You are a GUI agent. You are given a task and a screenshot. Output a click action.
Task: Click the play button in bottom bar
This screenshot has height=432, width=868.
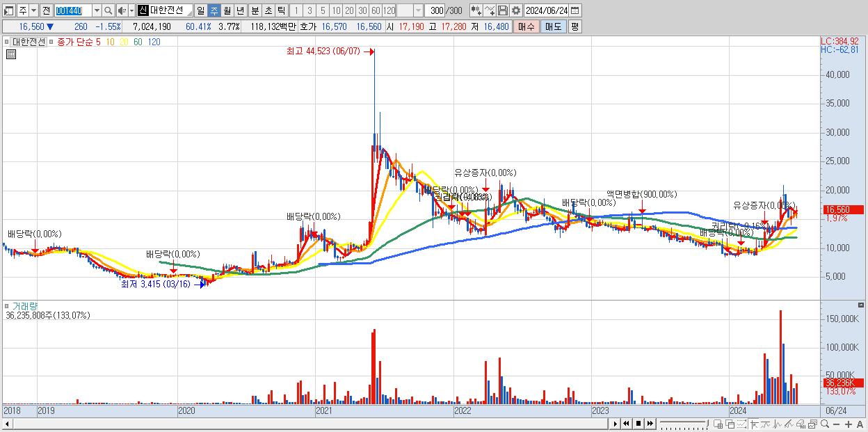(x=615, y=424)
